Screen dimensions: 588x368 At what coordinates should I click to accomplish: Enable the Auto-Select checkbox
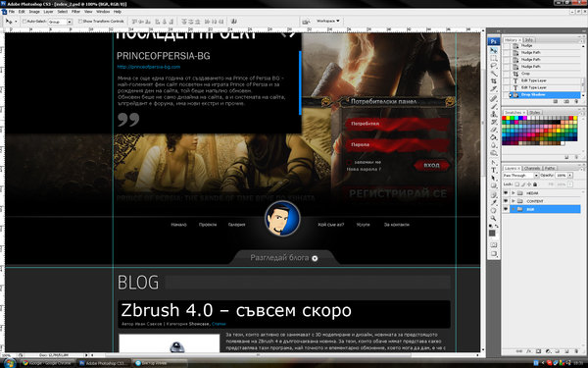point(24,22)
